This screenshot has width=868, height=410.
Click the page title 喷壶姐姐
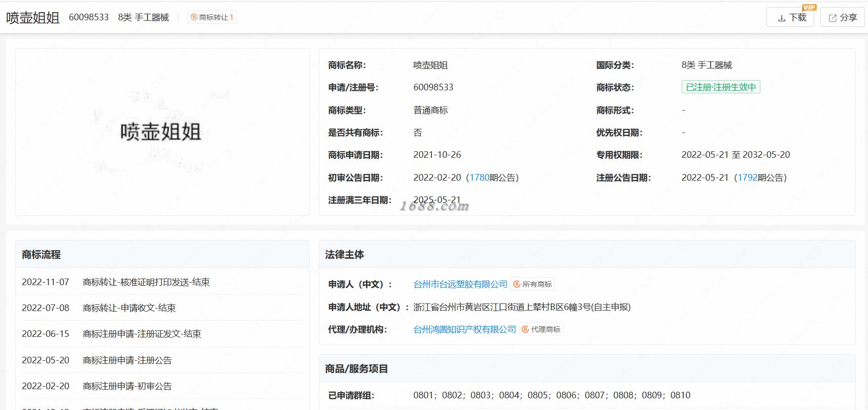pyautogui.click(x=33, y=18)
